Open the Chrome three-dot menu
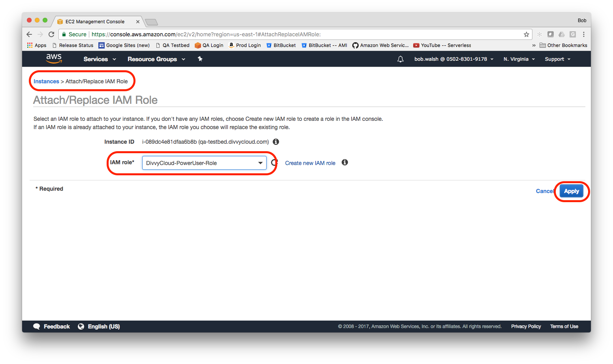The height and width of the screenshot is (364, 613). click(584, 34)
